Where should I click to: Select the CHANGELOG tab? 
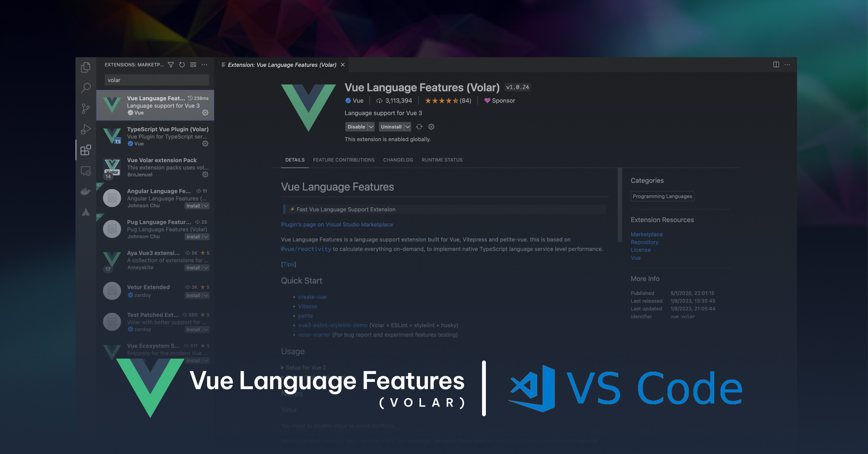(x=397, y=159)
